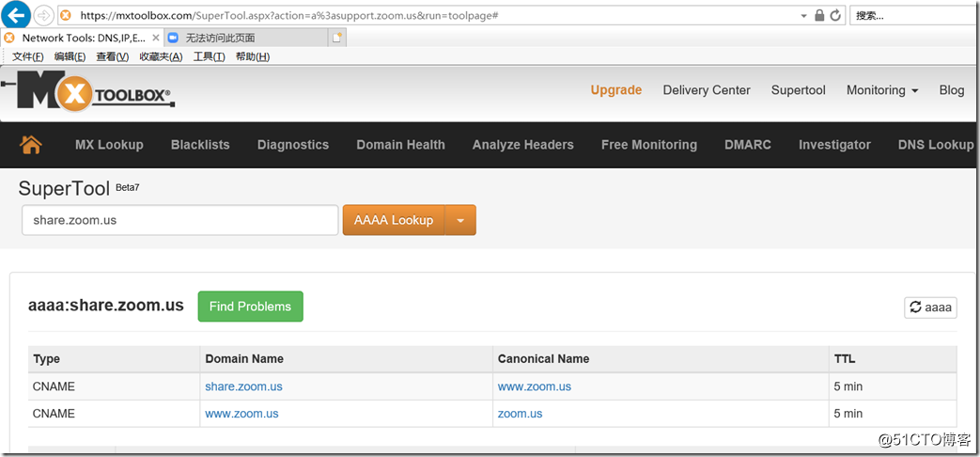The width and height of the screenshot is (980, 457).
Task: Expand the lookup type dropdown arrow
Action: (460, 220)
